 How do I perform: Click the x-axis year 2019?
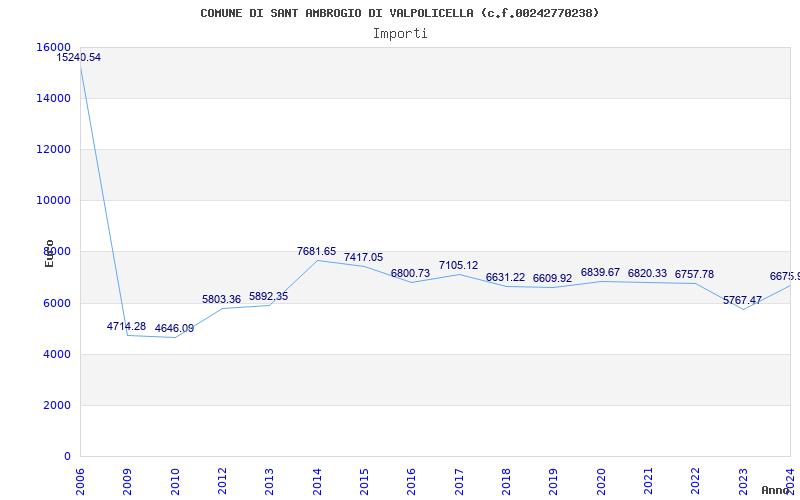pyautogui.click(x=554, y=481)
